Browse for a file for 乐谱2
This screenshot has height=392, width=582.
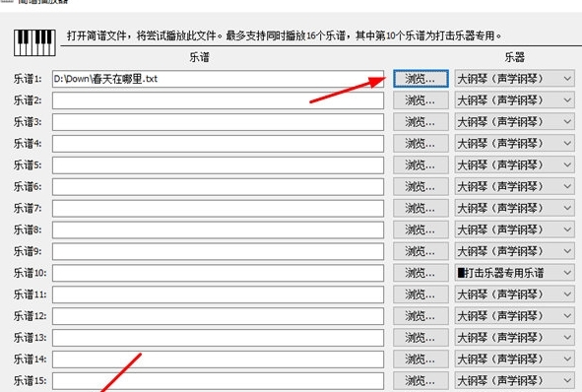point(420,100)
